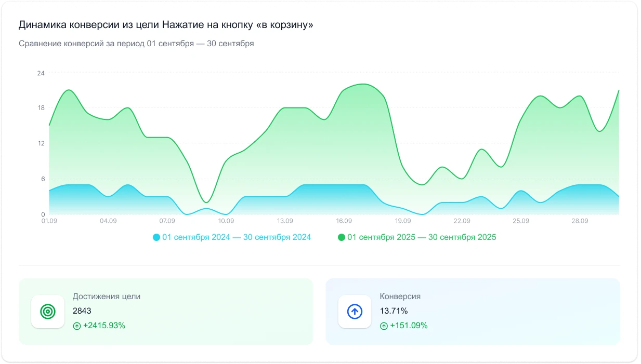Click the Конверсия value 13.71%

coord(394,311)
